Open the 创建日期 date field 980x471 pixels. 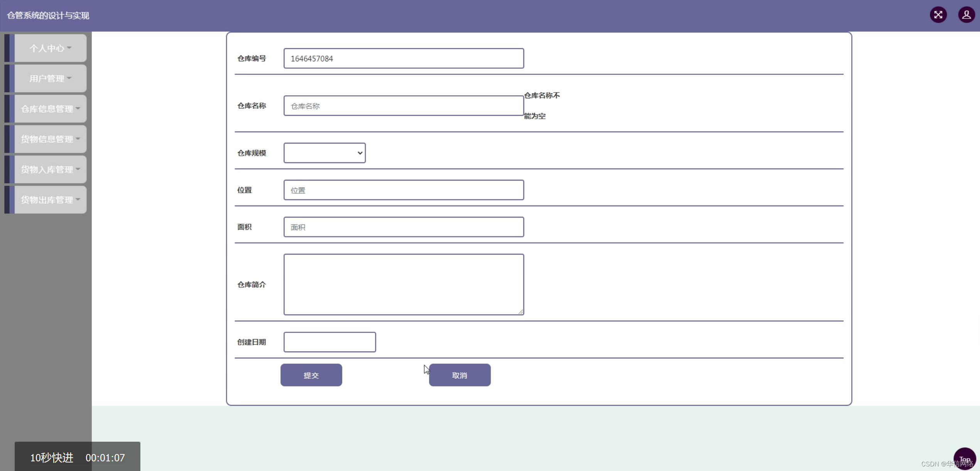329,342
